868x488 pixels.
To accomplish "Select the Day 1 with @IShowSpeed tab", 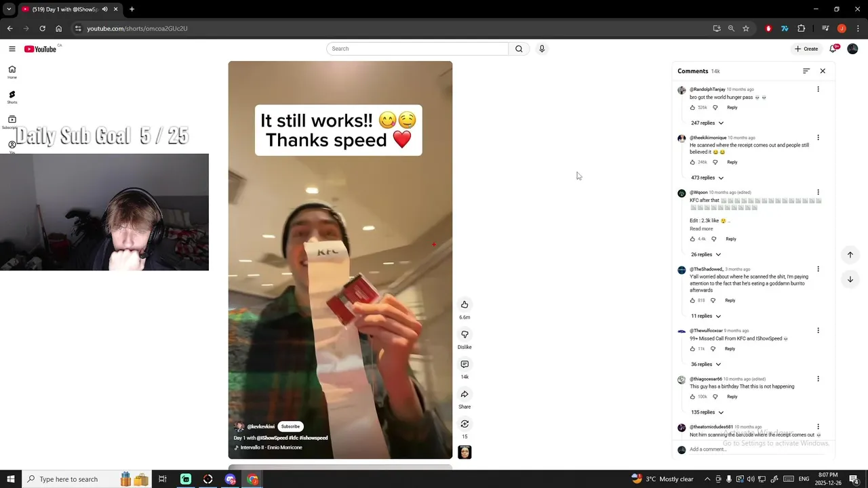I will 68,9.
